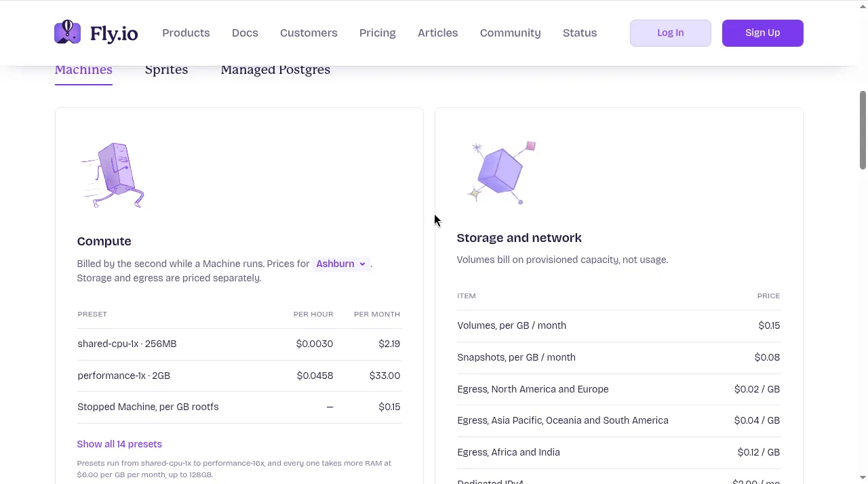Switch to the Managed Postgres tab

coord(275,70)
